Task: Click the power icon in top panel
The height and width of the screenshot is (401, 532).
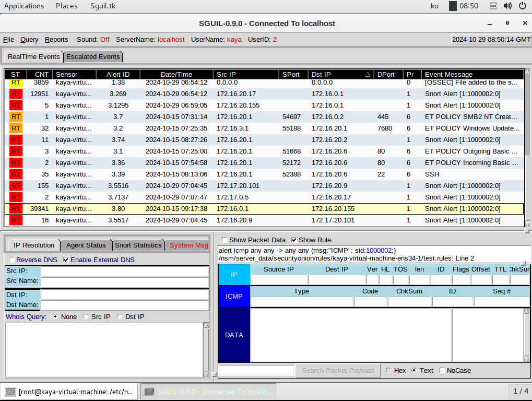Action: (x=523, y=6)
